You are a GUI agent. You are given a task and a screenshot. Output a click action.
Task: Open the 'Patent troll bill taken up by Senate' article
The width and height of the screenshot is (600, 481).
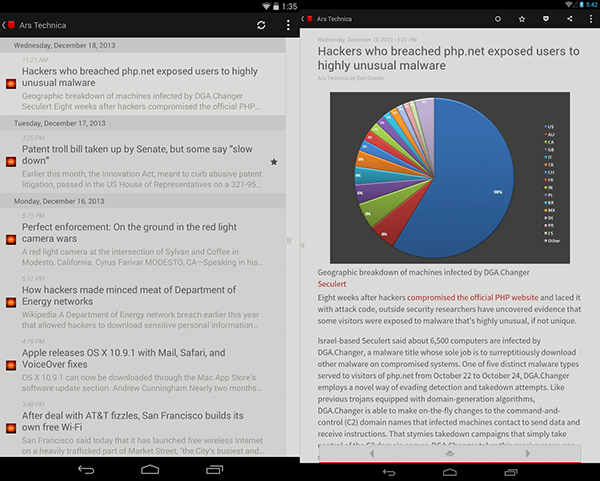coord(142,161)
